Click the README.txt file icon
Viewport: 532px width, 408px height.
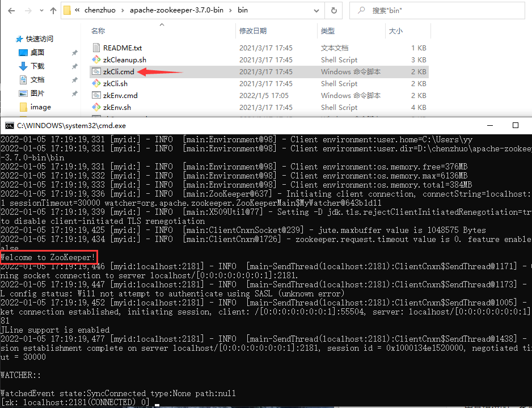(96, 48)
